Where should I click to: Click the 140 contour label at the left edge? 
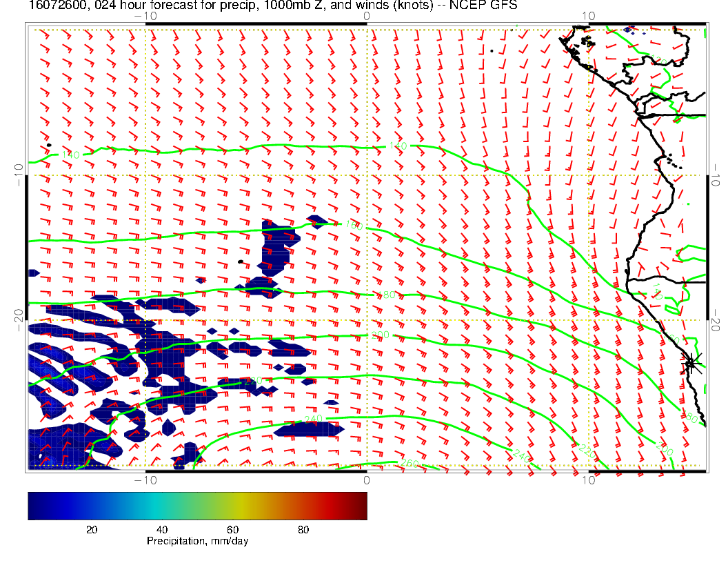point(71,155)
